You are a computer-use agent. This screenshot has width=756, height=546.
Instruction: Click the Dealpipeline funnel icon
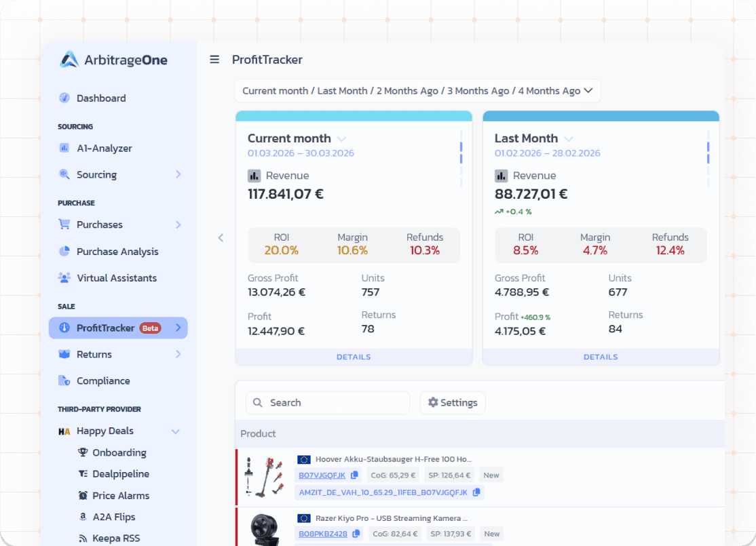click(x=83, y=473)
